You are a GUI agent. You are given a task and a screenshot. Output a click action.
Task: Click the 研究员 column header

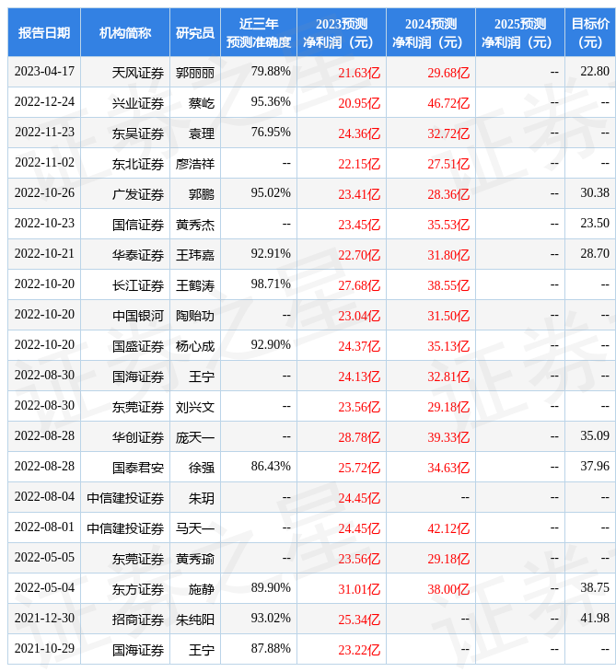tap(195, 32)
